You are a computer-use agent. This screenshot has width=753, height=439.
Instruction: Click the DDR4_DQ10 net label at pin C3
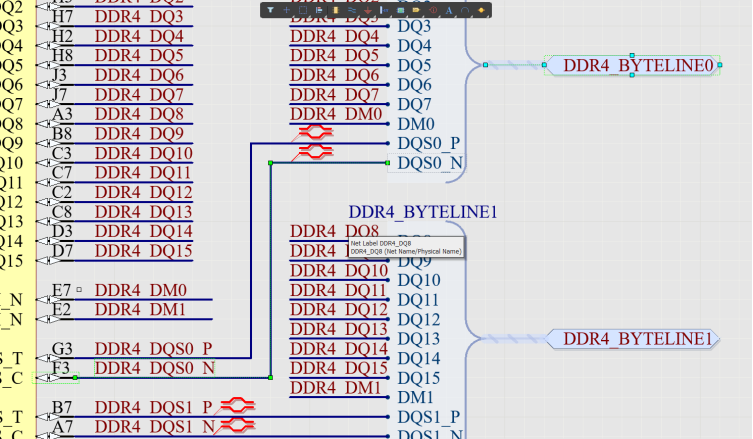click(x=144, y=154)
